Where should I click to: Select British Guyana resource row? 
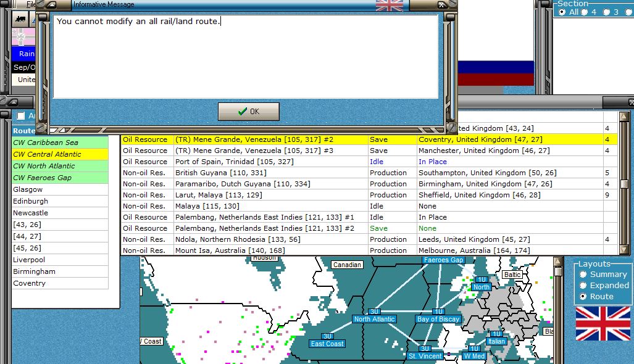coord(369,173)
